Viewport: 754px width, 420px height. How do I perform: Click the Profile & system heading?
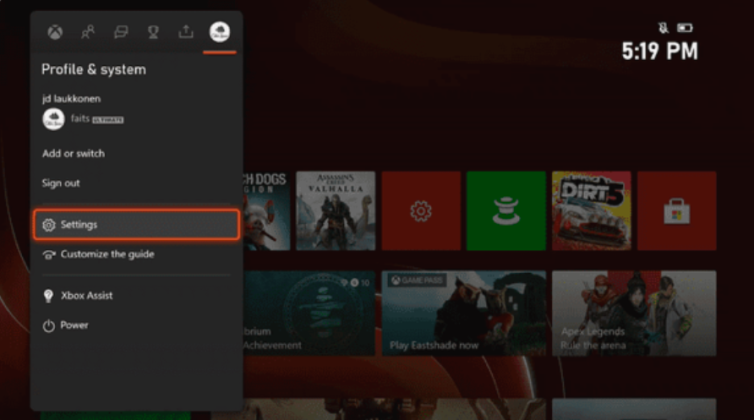(x=94, y=70)
